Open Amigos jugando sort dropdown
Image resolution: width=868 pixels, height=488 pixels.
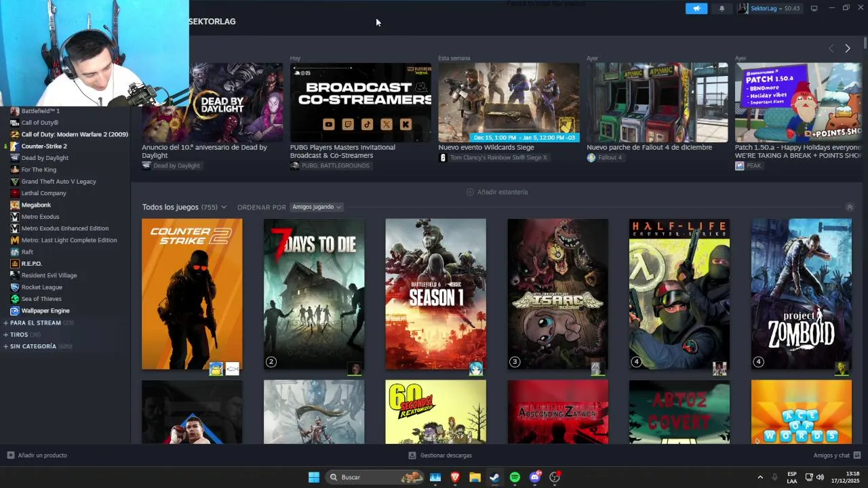(x=317, y=207)
